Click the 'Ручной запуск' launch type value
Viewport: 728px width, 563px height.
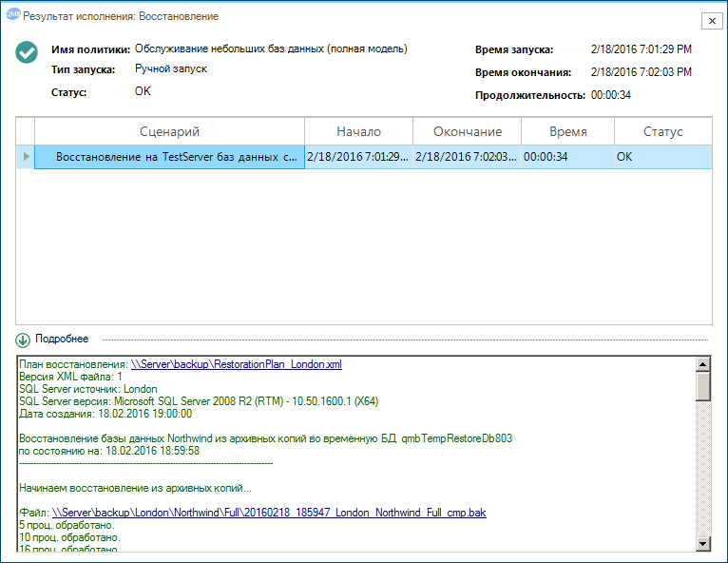171,68
